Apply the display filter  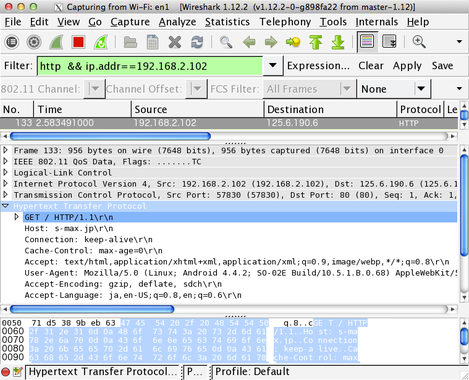point(407,66)
